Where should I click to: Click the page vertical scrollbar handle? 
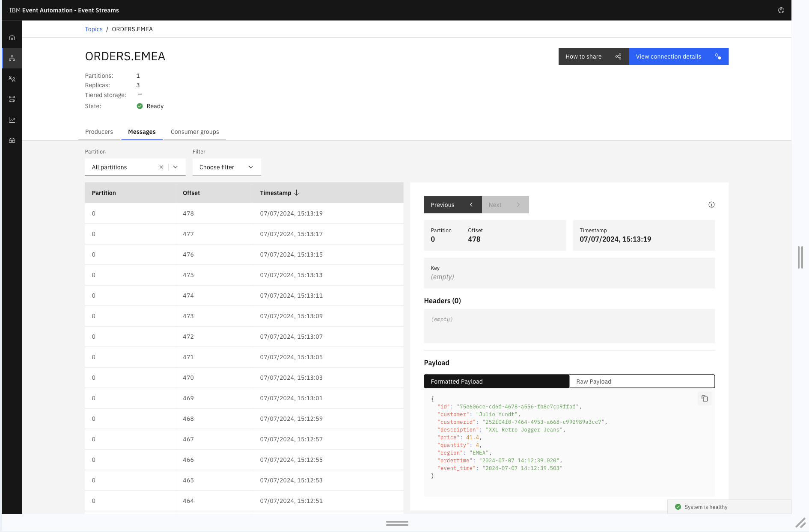(x=800, y=257)
